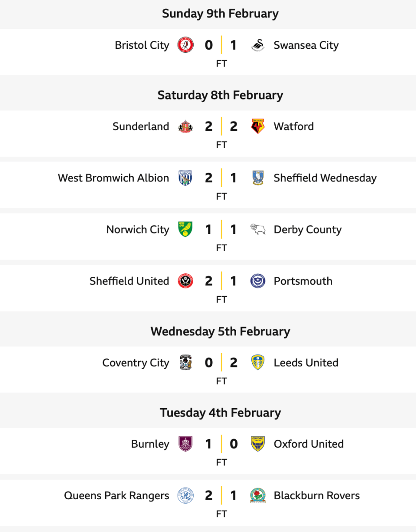The height and width of the screenshot is (532, 416).
Task: Click the Blackburn Rovers rose badge
Action: tap(258, 495)
